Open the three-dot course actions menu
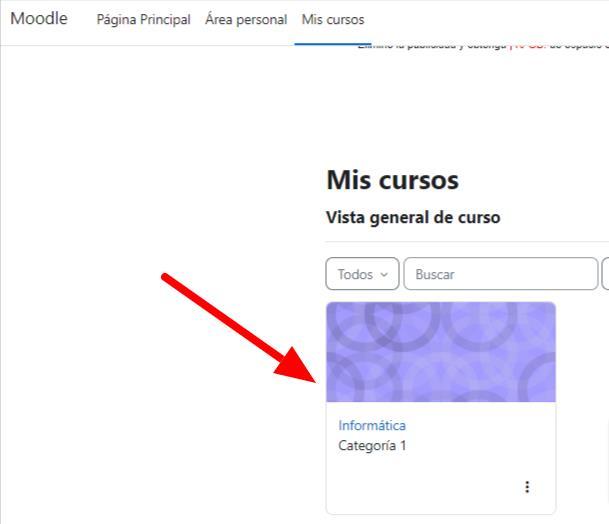The width and height of the screenshot is (609, 524). [527, 487]
